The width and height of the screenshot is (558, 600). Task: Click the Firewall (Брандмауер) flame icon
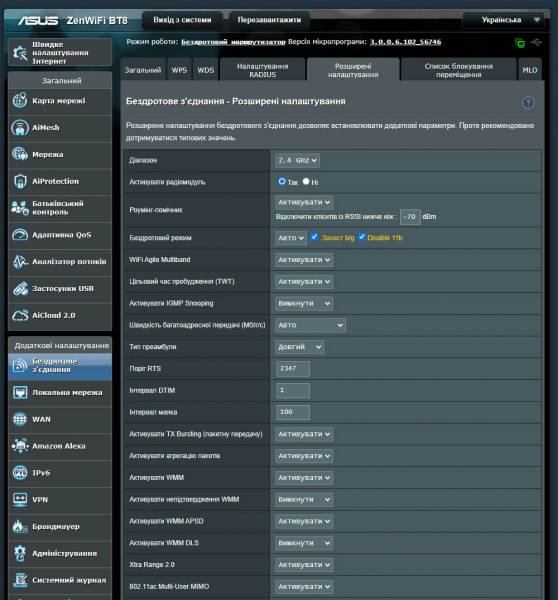click(x=20, y=527)
